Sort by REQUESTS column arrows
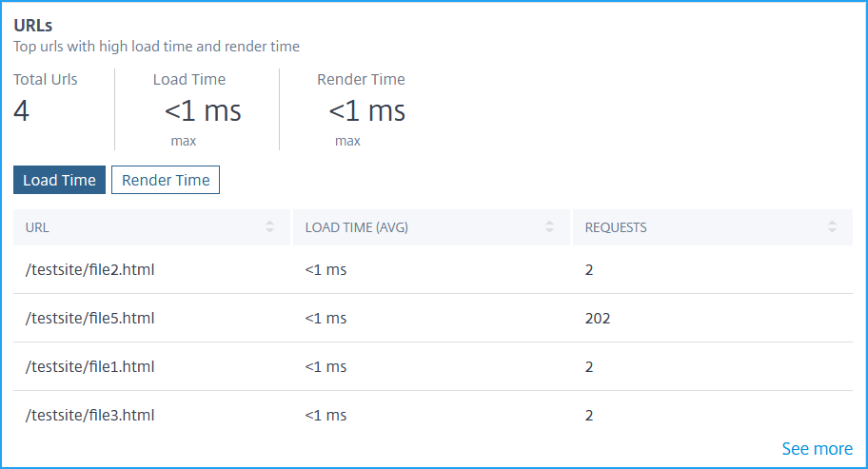868x469 pixels. pyautogui.click(x=832, y=226)
